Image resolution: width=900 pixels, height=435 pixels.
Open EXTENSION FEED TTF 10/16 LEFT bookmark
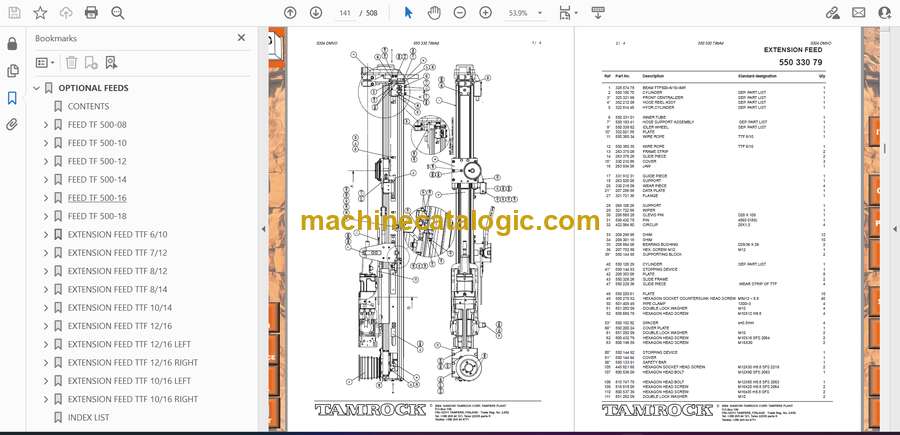click(x=129, y=381)
